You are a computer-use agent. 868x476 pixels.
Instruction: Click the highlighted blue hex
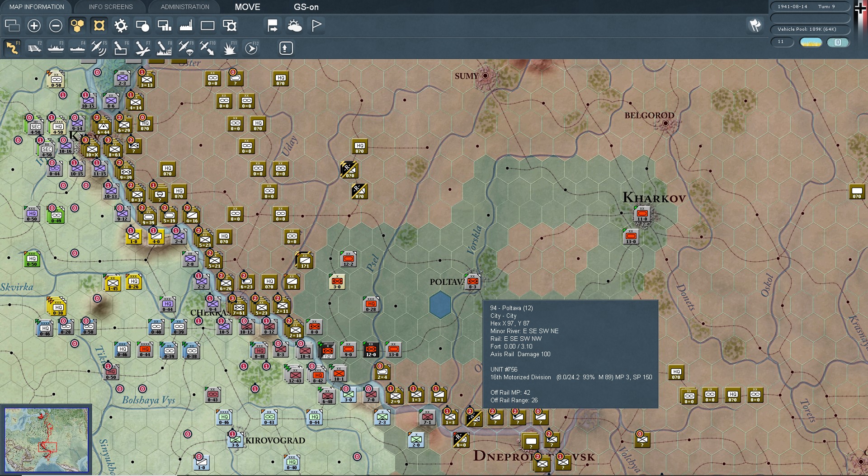point(440,305)
